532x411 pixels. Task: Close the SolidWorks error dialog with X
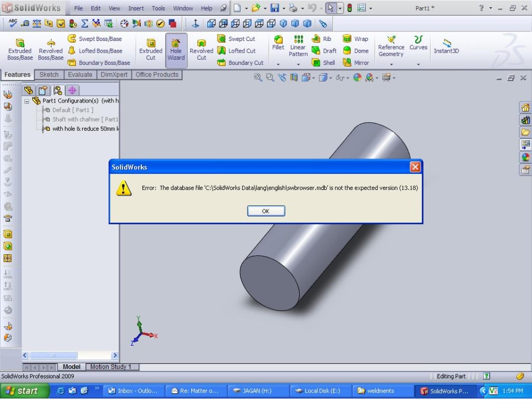coord(415,167)
